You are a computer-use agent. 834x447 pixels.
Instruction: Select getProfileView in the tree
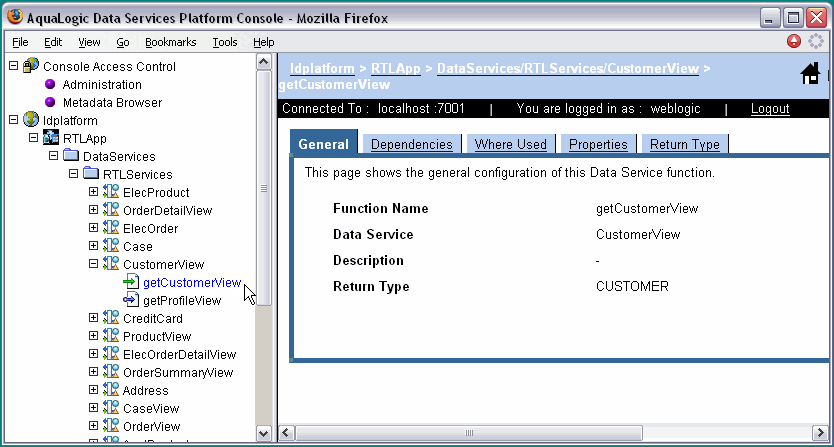tap(182, 301)
